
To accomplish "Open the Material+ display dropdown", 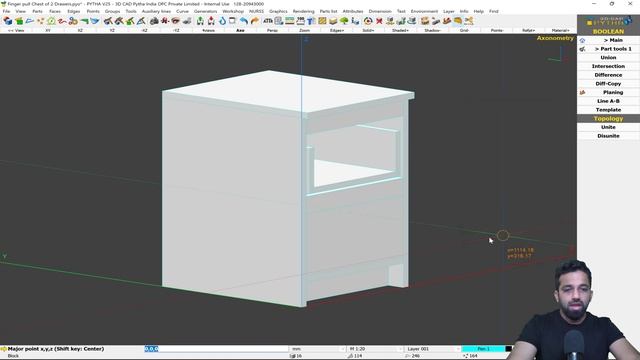I will 560,31.
